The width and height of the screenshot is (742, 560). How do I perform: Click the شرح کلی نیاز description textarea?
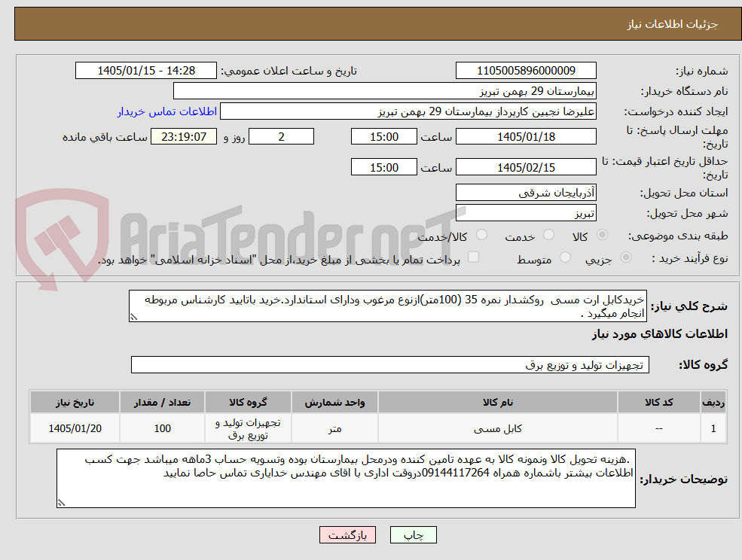[387, 306]
